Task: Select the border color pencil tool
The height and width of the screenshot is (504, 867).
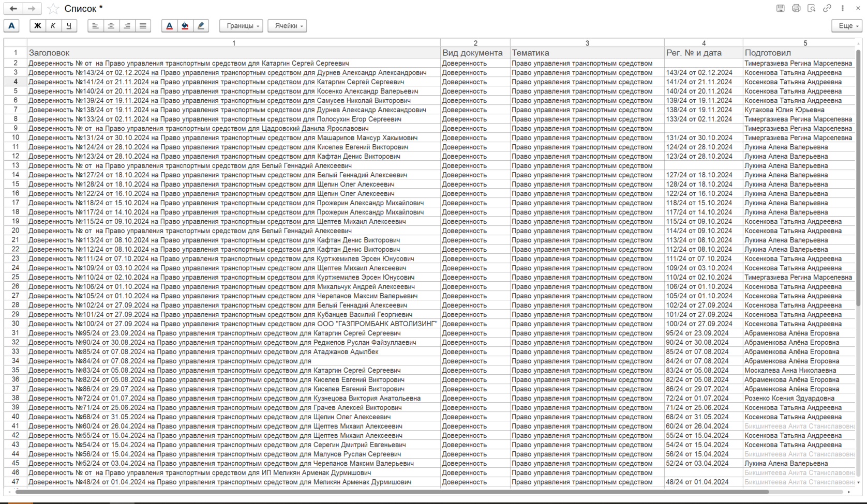Action: click(x=201, y=26)
